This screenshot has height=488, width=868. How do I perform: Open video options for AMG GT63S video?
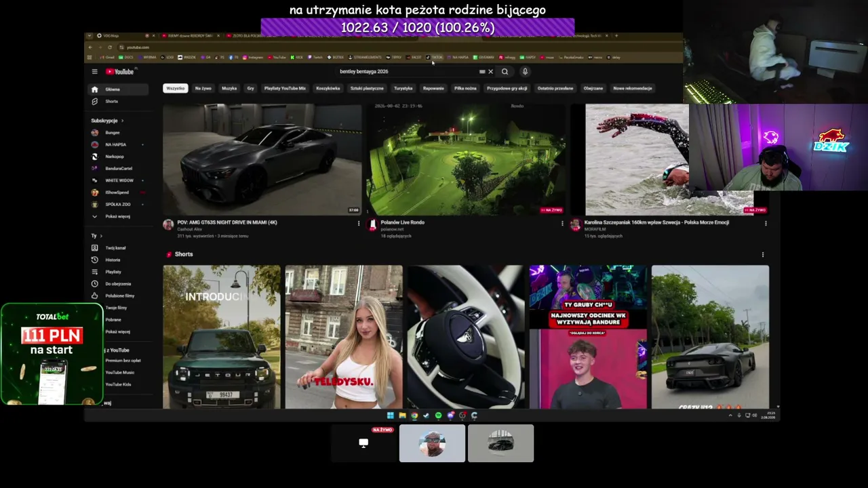(359, 223)
